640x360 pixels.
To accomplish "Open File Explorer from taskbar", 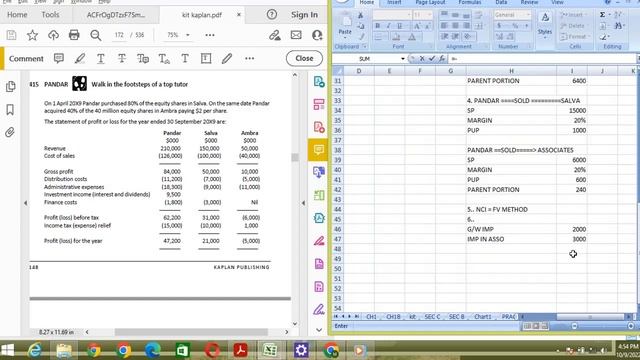I will (x=64, y=350).
